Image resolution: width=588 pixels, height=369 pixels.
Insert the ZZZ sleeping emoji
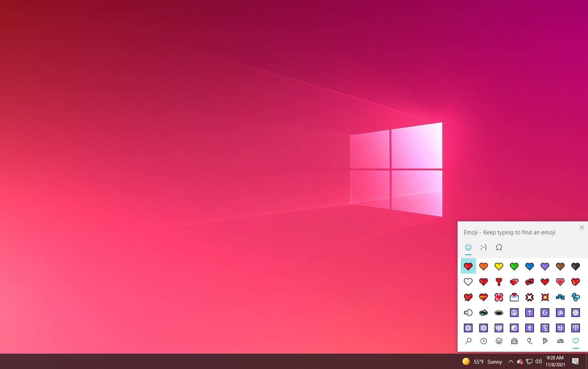(x=560, y=297)
